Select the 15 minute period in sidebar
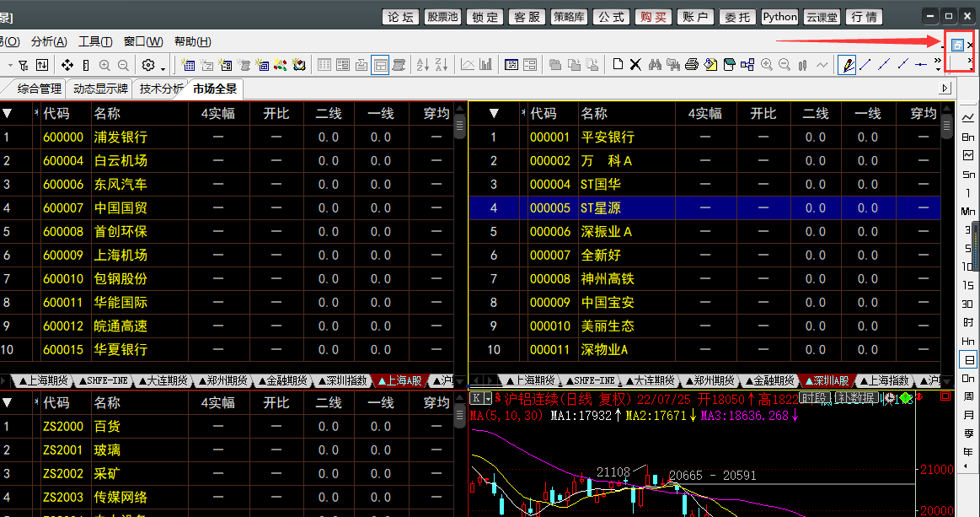The image size is (980, 517). (x=968, y=285)
